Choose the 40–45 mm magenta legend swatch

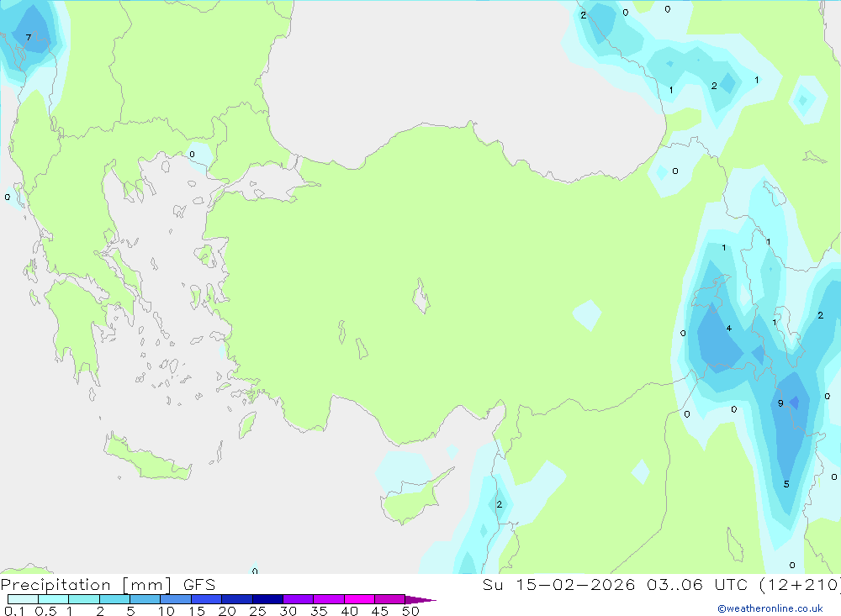359,599
